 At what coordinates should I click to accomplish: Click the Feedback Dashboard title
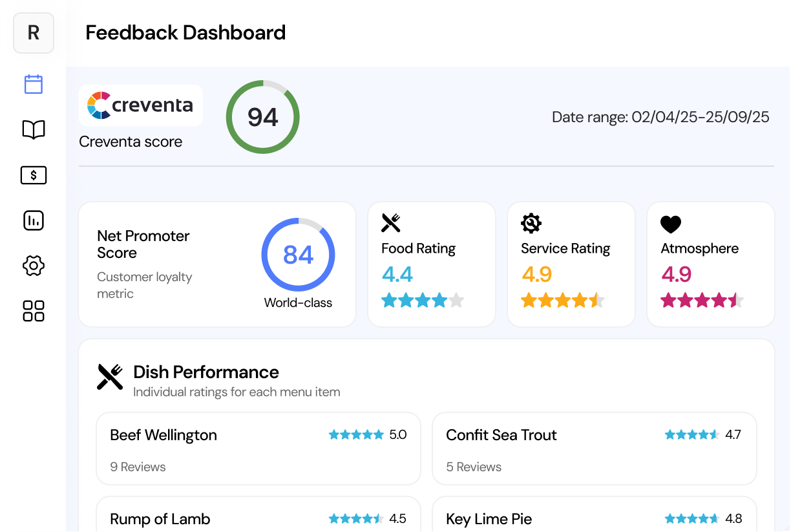tap(185, 33)
